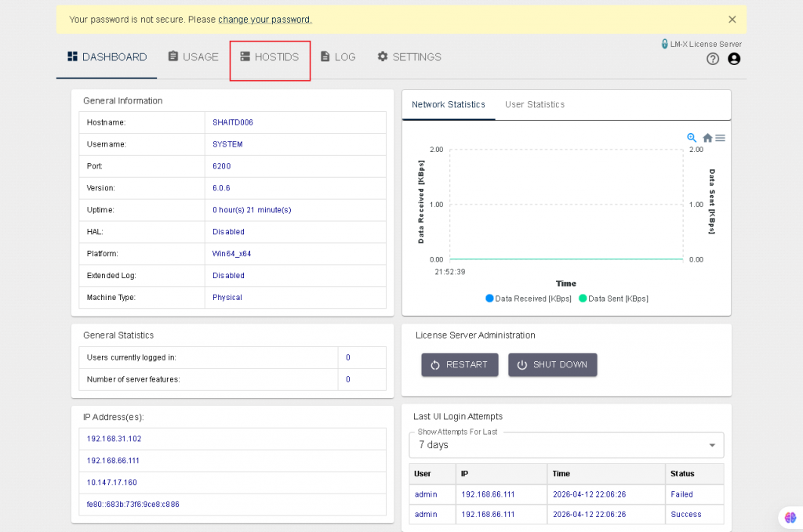Click the help question mark icon

tap(712, 59)
